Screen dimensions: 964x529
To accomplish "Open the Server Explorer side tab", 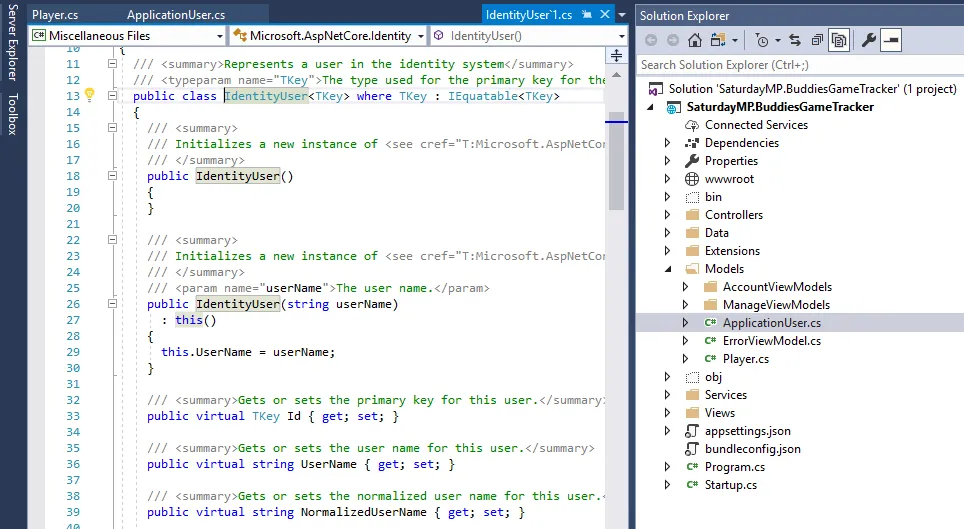I will point(12,42).
